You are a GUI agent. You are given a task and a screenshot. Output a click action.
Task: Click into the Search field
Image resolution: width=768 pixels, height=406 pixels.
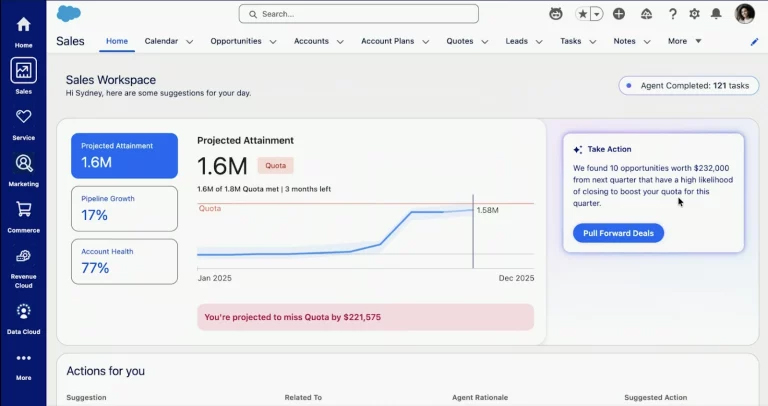coord(358,14)
